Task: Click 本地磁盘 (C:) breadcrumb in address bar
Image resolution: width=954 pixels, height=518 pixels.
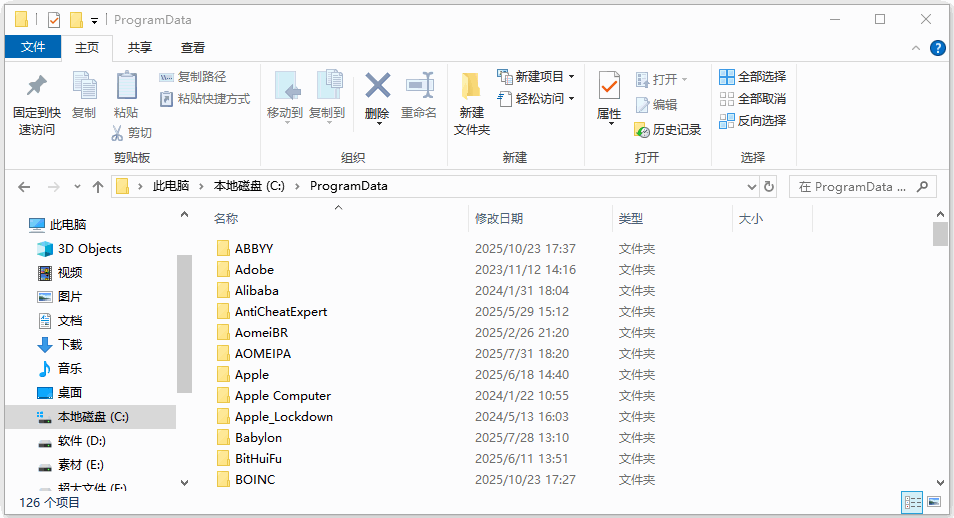Action: pos(249,186)
